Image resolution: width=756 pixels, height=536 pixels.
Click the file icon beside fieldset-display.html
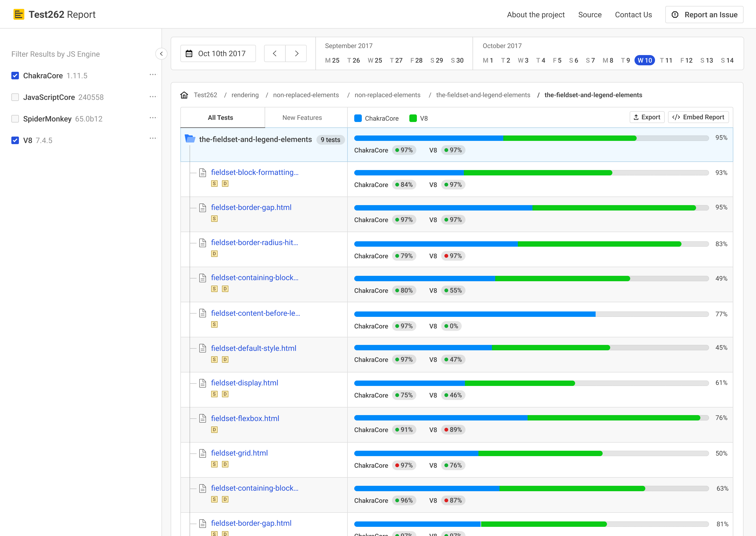click(203, 383)
